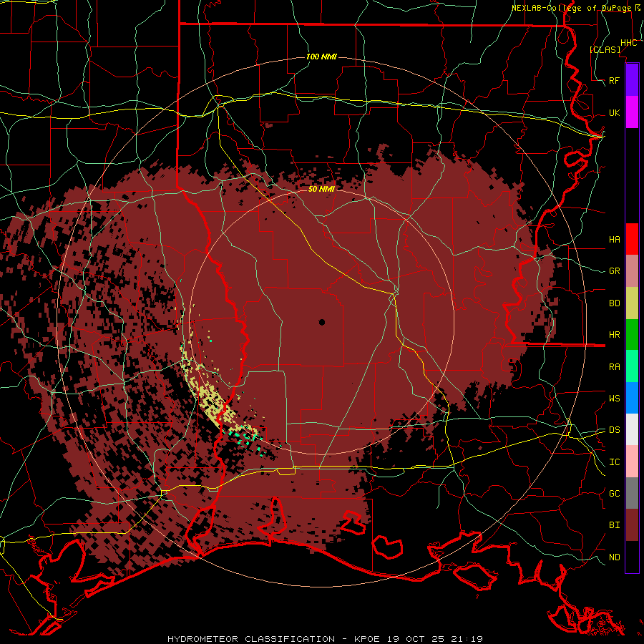Click the IC legend label
The width and height of the screenshot is (644, 644).
click(x=614, y=462)
